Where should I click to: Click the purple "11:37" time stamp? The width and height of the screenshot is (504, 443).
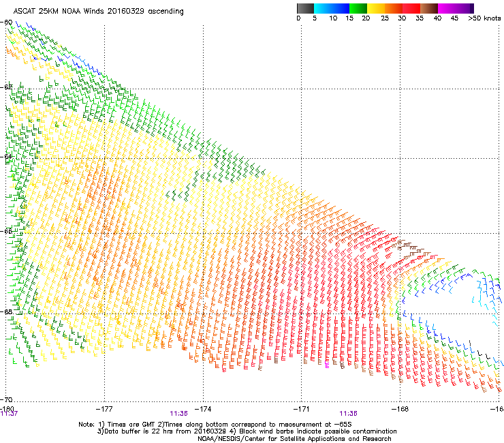pos(9,414)
